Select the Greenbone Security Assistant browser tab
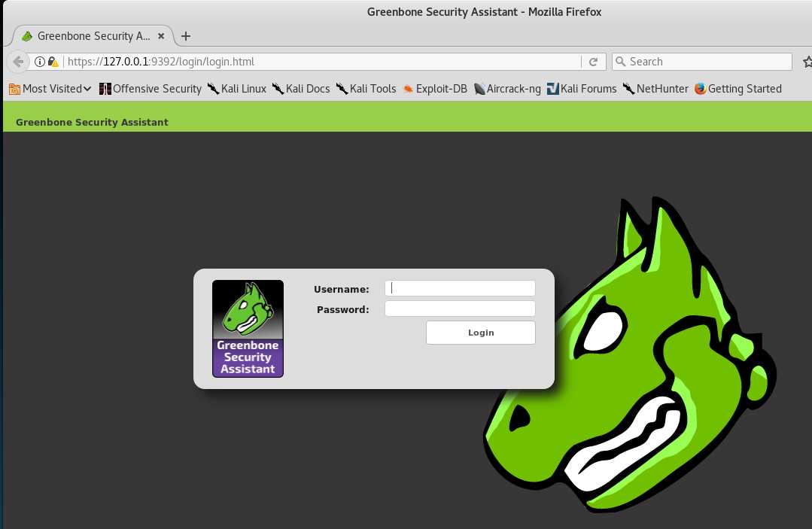Image resolution: width=812 pixels, height=529 pixels. (x=93, y=35)
